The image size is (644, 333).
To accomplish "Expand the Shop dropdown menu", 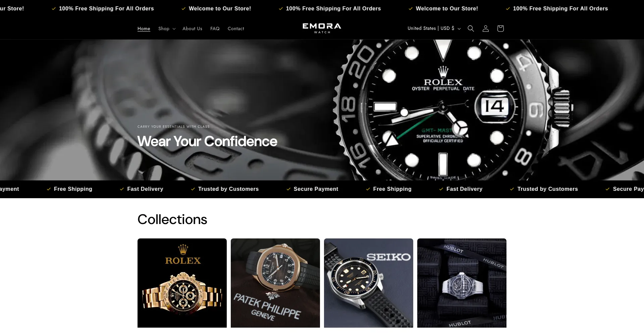I will point(167,29).
